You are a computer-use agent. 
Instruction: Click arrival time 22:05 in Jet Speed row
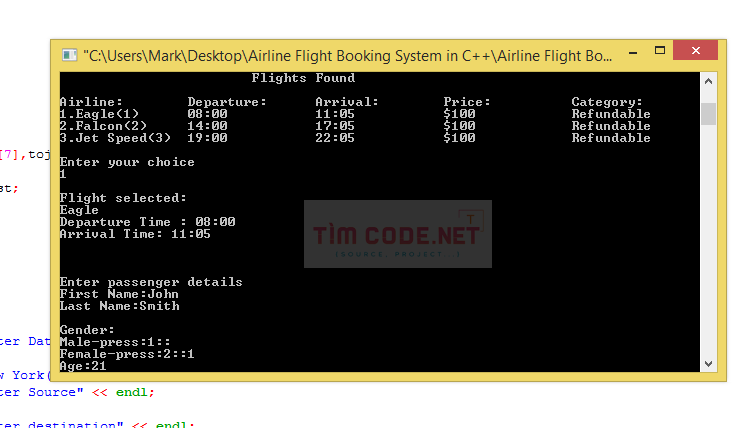(335, 138)
